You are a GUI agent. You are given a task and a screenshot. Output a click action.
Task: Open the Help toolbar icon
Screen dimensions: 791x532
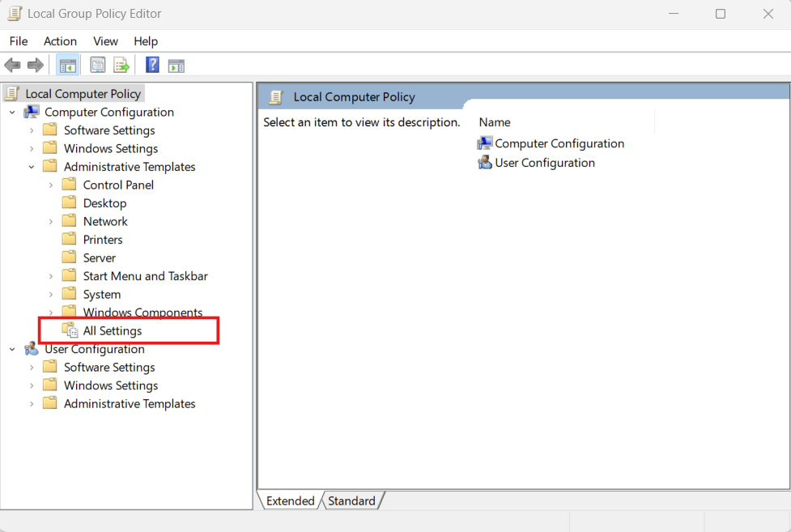pyautogui.click(x=152, y=65)
